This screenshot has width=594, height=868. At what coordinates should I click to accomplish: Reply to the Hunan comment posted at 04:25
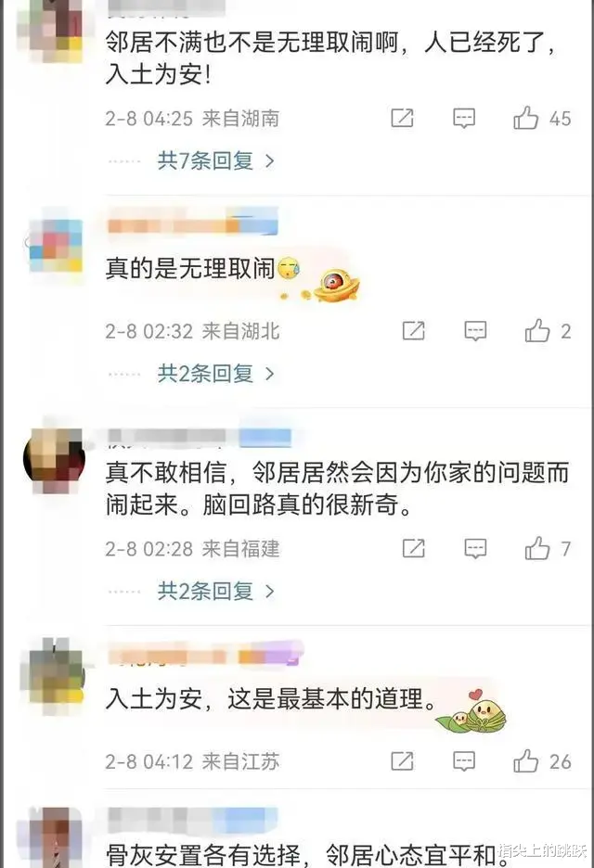(x=464, y=118)
